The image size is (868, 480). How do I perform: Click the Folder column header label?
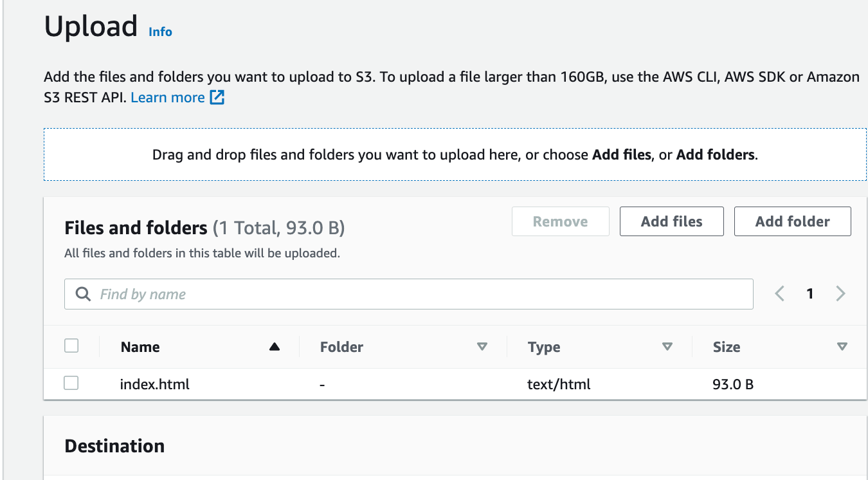[341, 347]
